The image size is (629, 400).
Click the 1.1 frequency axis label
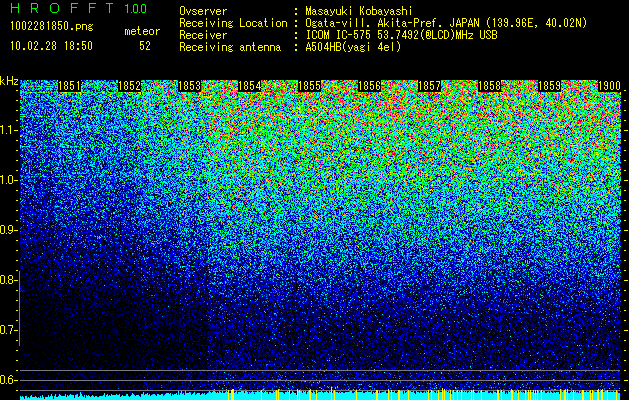point(8,130)
